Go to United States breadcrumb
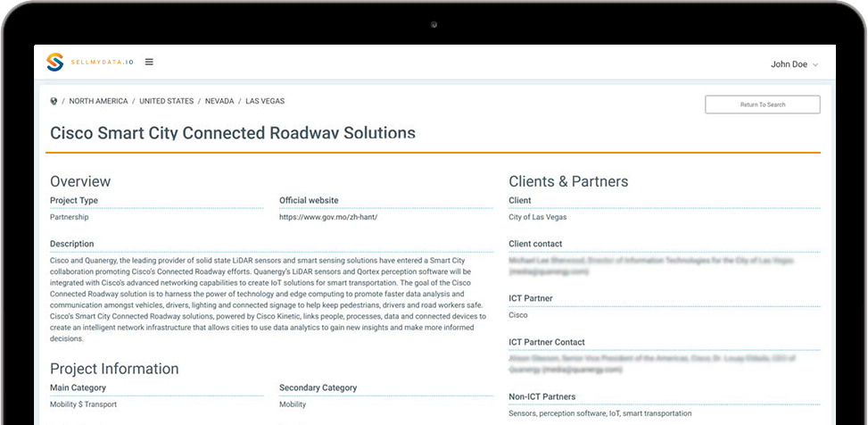Screen dimensions: 868x425 click(x=167, y=102)
